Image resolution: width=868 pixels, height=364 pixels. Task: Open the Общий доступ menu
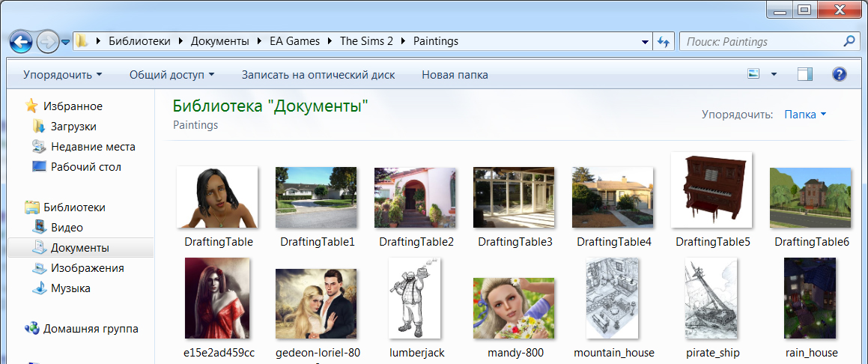172,75
